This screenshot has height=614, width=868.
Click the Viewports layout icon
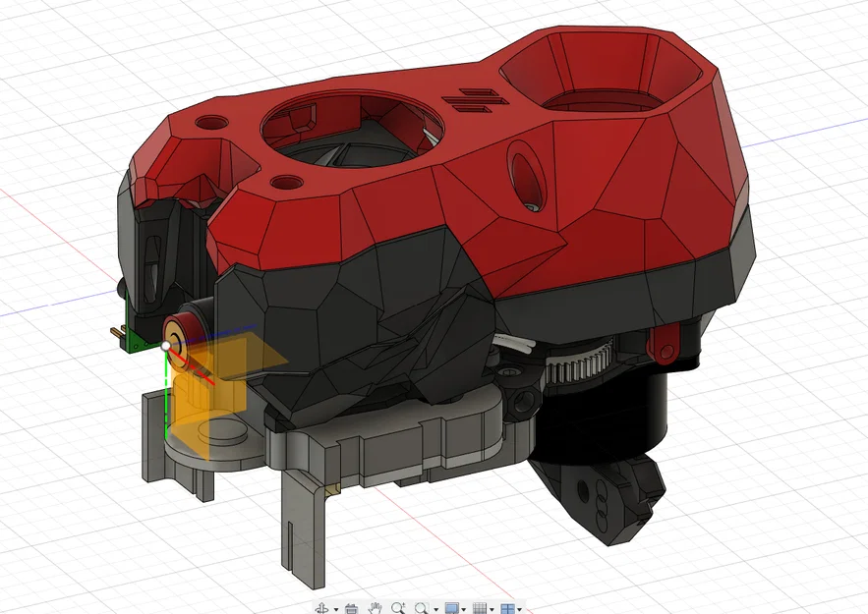click(507, 609)
